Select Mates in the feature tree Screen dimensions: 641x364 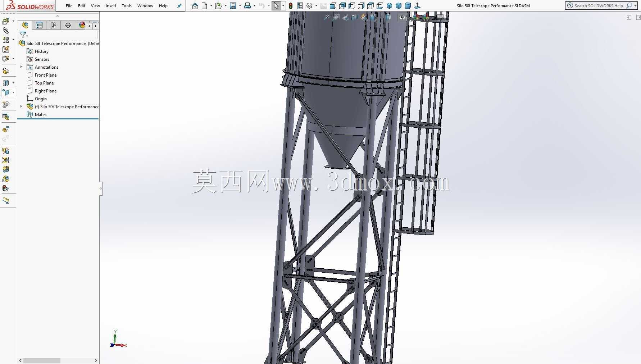pos(37,115)
